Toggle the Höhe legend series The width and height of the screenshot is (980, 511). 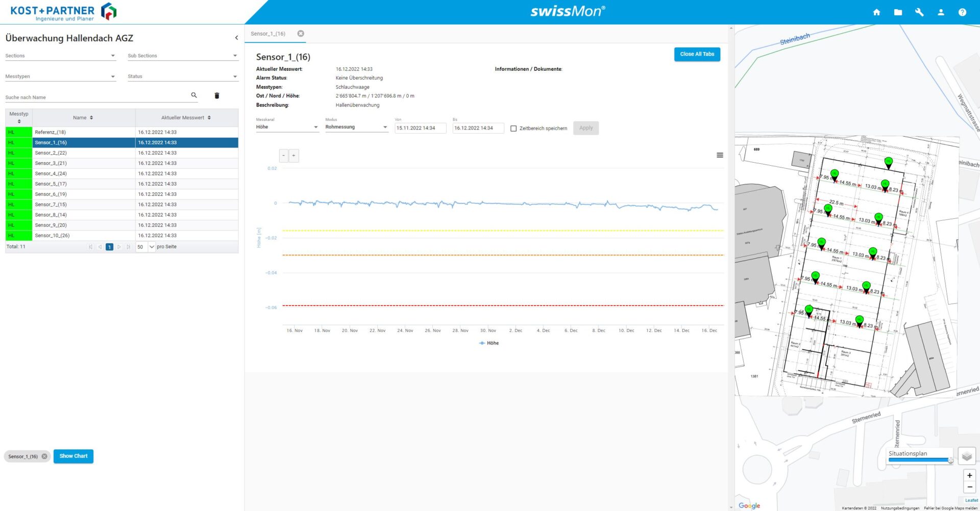489,343
